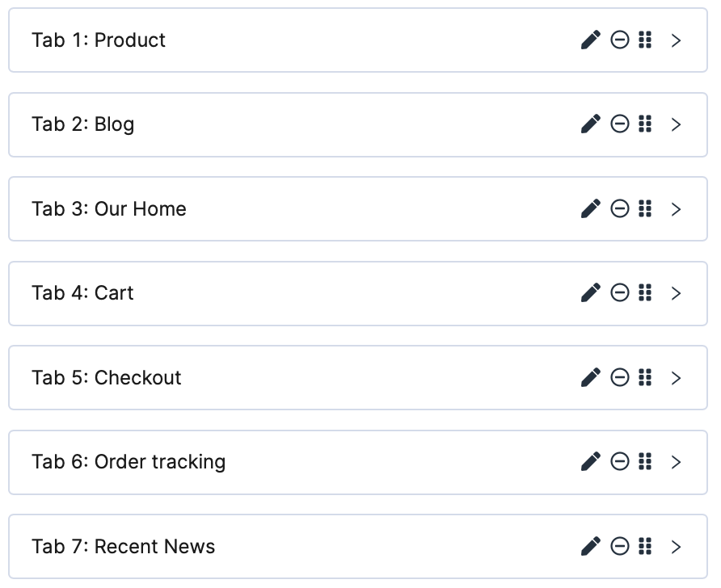The height and width of the screenshot is (588, 721).
Task: Remove the Product tab using minus icon
Action: coord(620,40)
